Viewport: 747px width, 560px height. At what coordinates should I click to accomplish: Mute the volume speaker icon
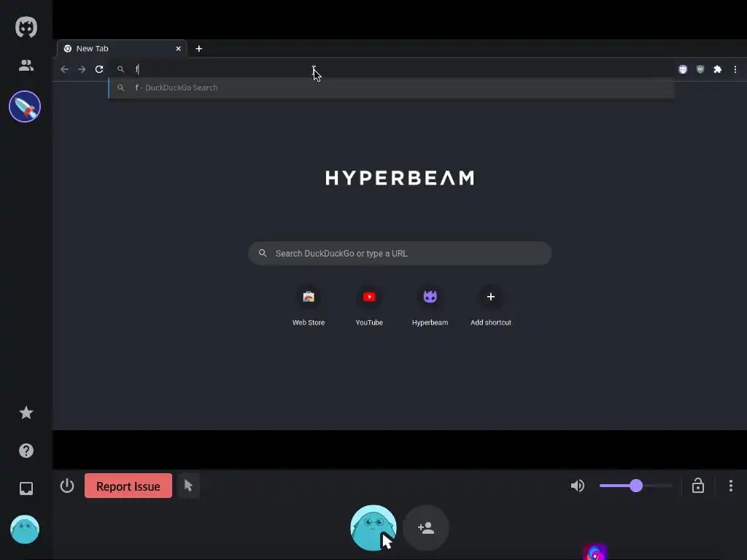coord(578,486)
